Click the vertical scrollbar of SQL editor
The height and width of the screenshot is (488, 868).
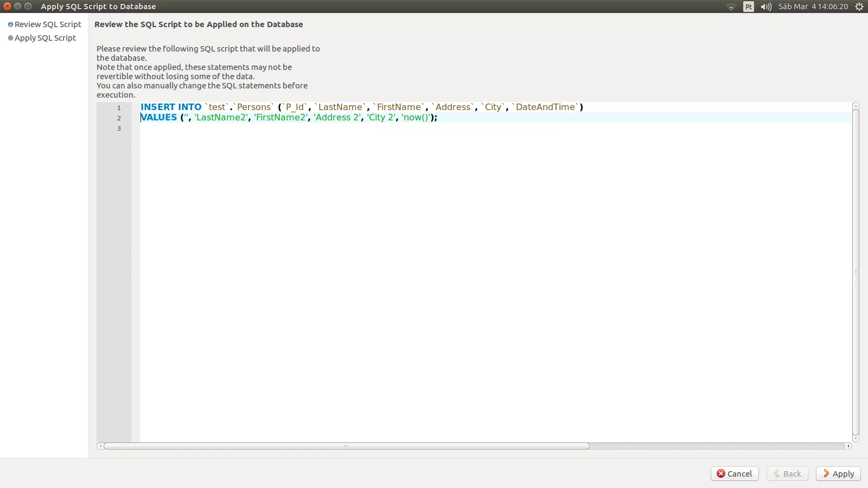[856, 271]
